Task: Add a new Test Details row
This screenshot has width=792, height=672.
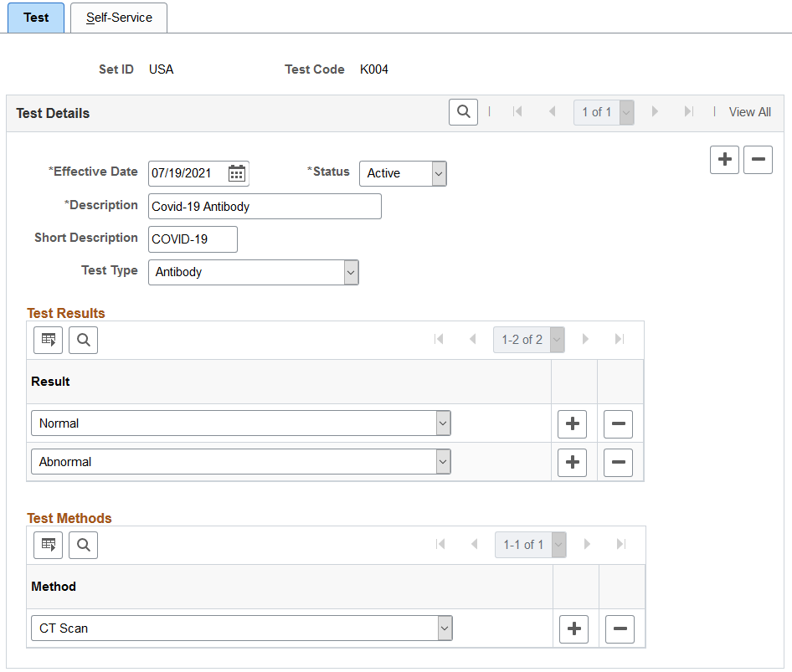Action: pyautogui.click(x=724, y=160)
